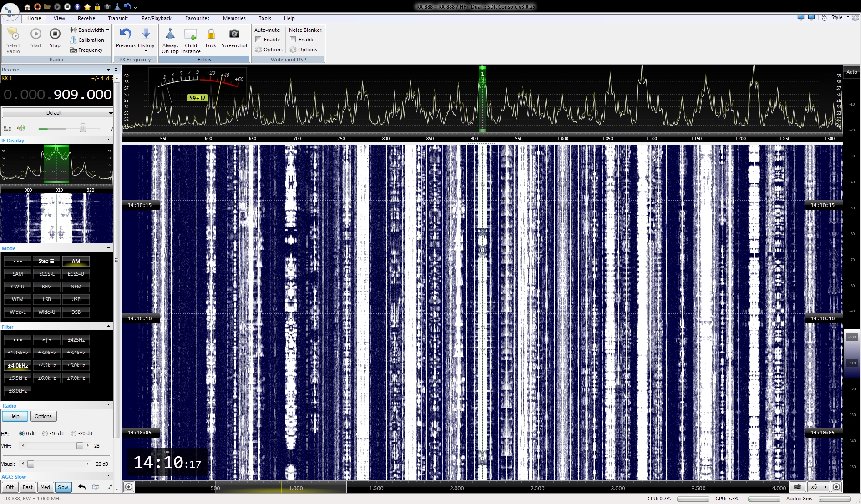Go to Previous RX frequency
This screenshot has width=861, height=504.
[x=126, y=35]
